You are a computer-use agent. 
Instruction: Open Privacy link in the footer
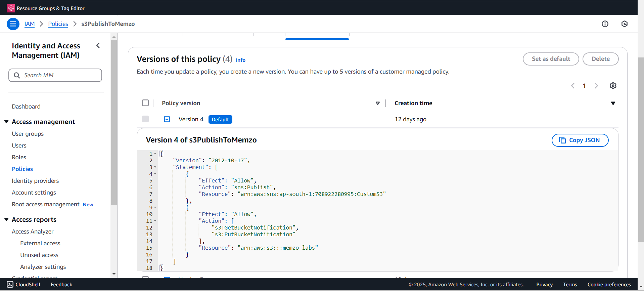point(544,285)
